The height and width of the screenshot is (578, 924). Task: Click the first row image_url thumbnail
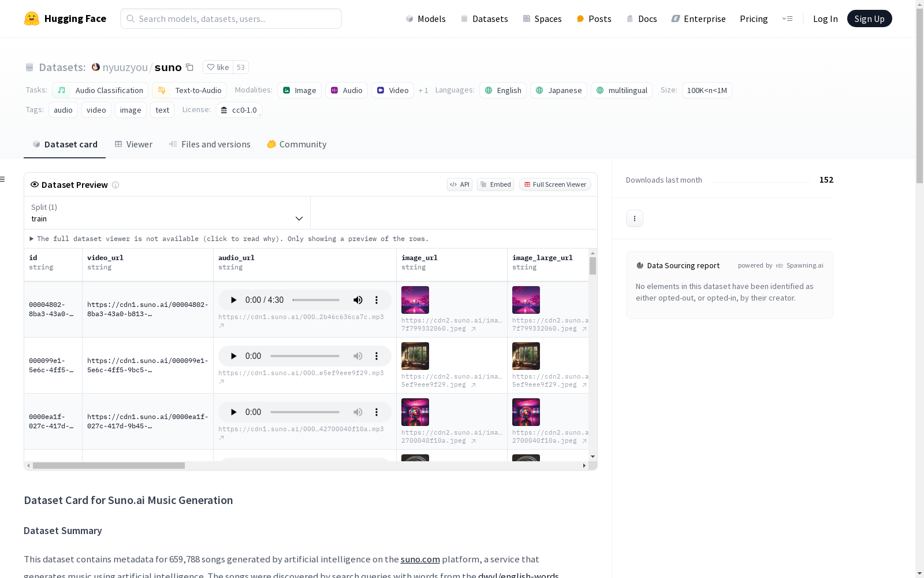pyautogui.click(x=415, y=300)
